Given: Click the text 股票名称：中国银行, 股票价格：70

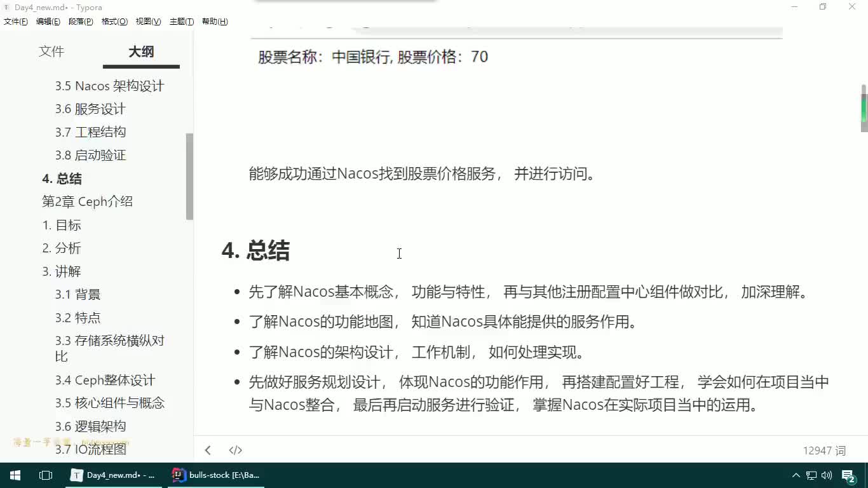Looking at the screenshot, I should click(x=373, y=57).
